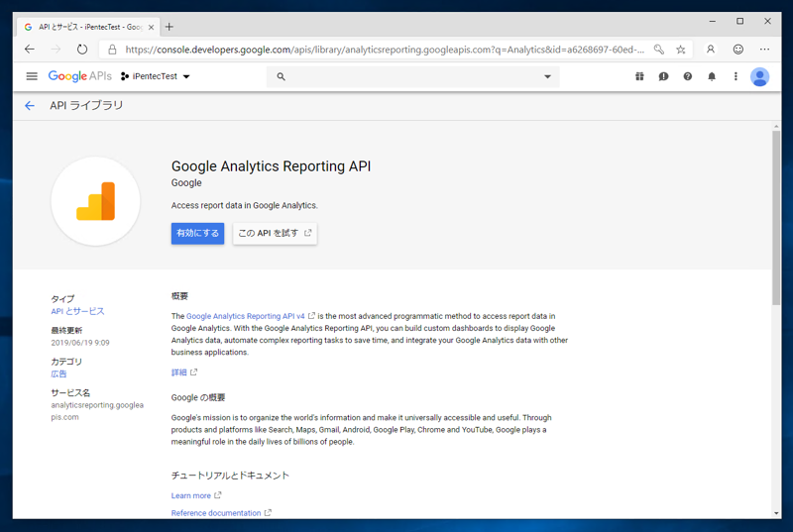Click the browser back arrow

30,49
